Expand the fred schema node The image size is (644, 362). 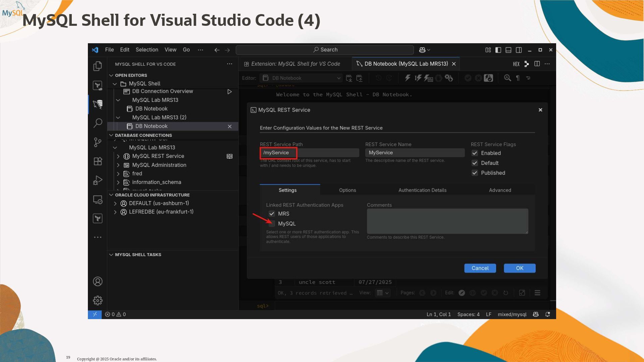118,174
